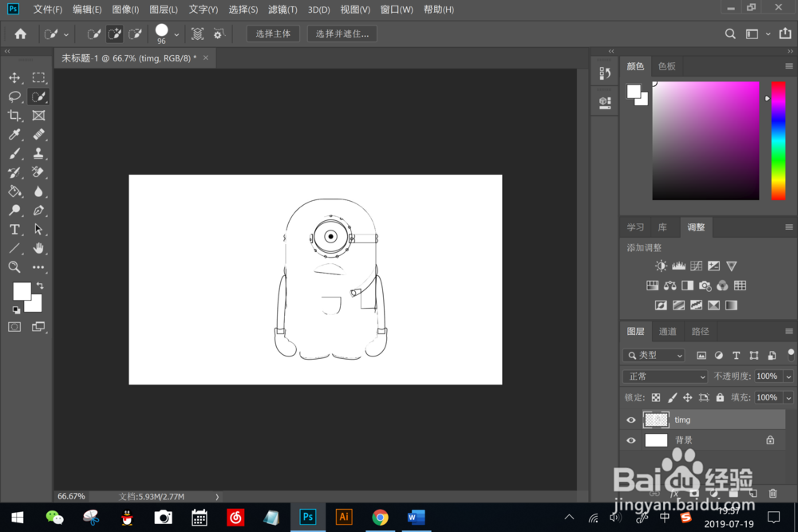798x532 pixels.
Task: Toggle lock transparent pixels
Action: [656, 398]
